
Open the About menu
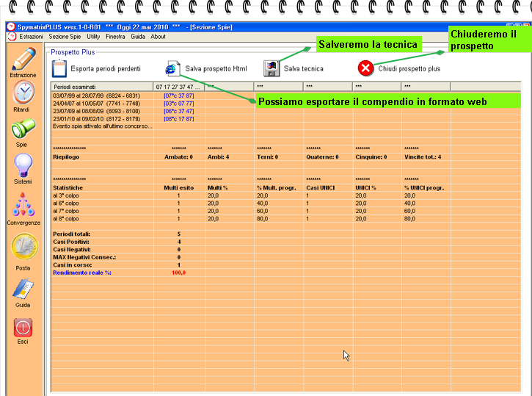pos(158,36)
